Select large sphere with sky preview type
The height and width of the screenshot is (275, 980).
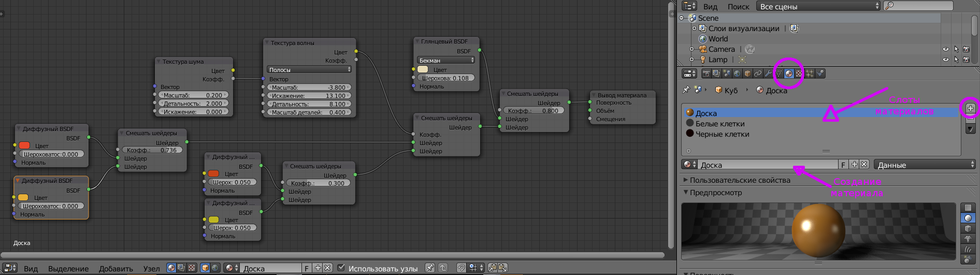click(968, 259)
